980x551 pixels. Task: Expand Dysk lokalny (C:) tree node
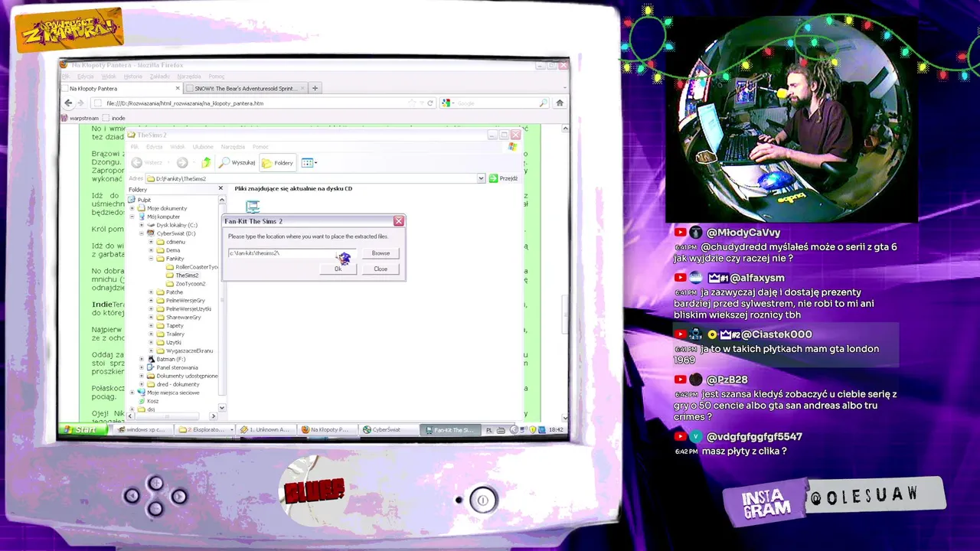click(142, 225)
